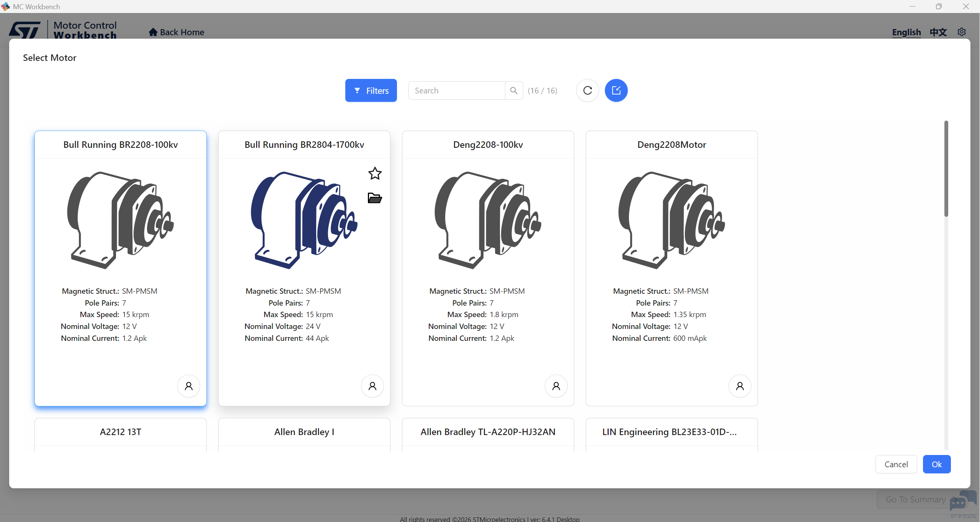Click Nominal Current 44 Apk value
The height and width of the screenshot is (522, 980).
pyautogui.click(x=317, y=338)
